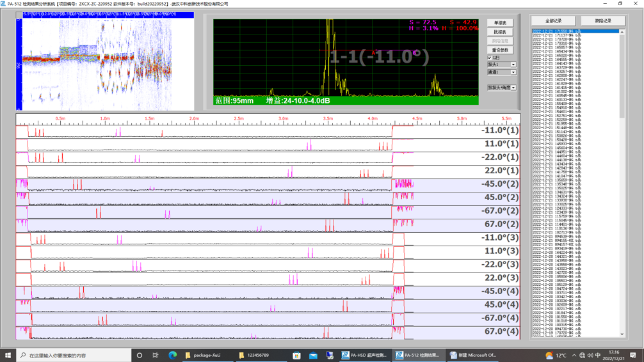The width and height of the screenshot is (644, 362).
Task: Click the weather 12°C tray widget
Action: [556, 355]
